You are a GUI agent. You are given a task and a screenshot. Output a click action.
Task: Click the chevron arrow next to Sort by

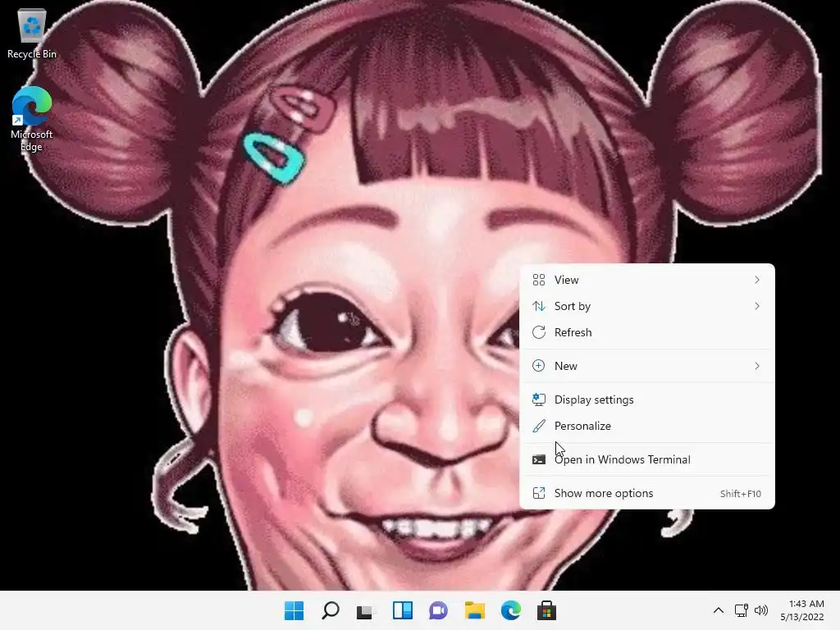tap(757, 306)
